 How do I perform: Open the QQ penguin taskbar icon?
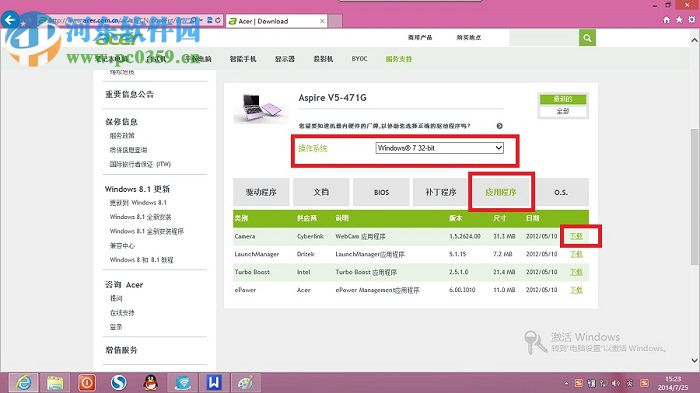point(151,383)
